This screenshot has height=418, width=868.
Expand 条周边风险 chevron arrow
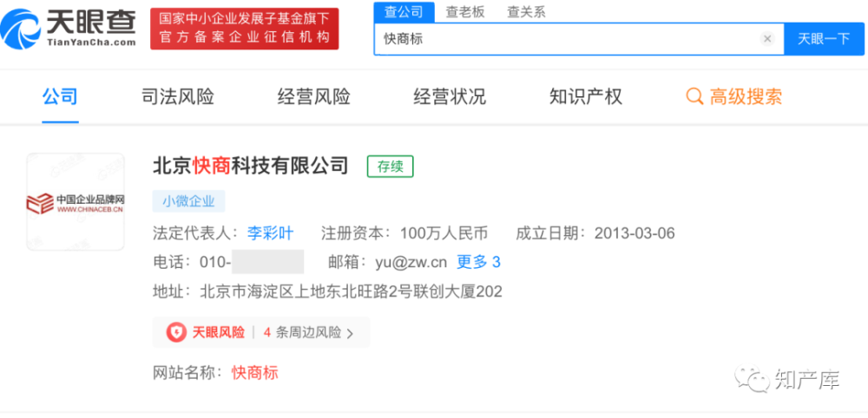(349, 333)
